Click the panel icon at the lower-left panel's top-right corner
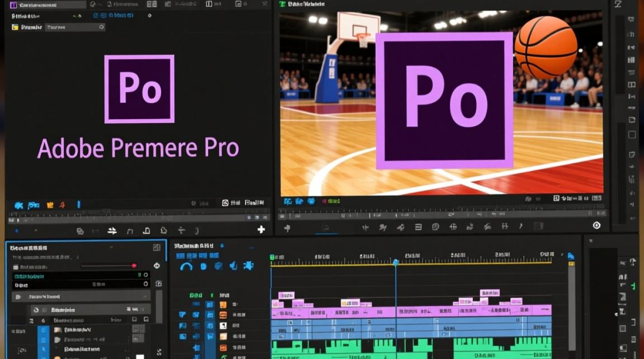This screenshot has height=359, width=644. [157, 247]
